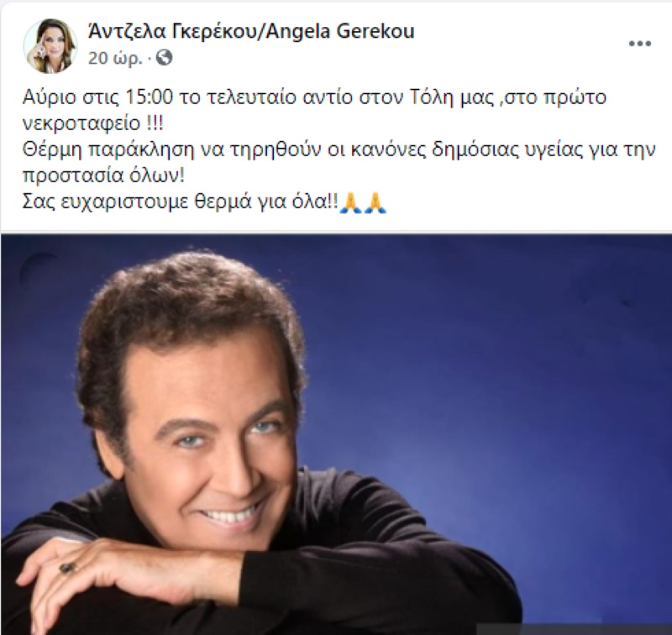
Task: Open the attached portrait photo of the man
Action: pos(336,434)
